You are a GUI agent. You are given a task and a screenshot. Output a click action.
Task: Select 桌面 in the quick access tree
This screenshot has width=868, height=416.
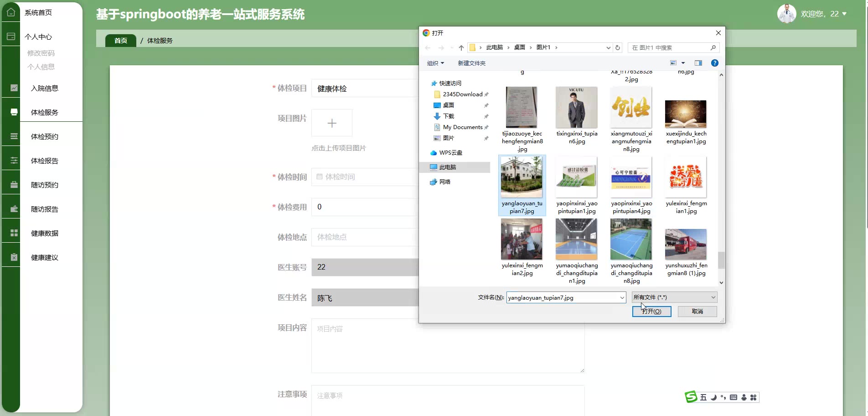448,105
